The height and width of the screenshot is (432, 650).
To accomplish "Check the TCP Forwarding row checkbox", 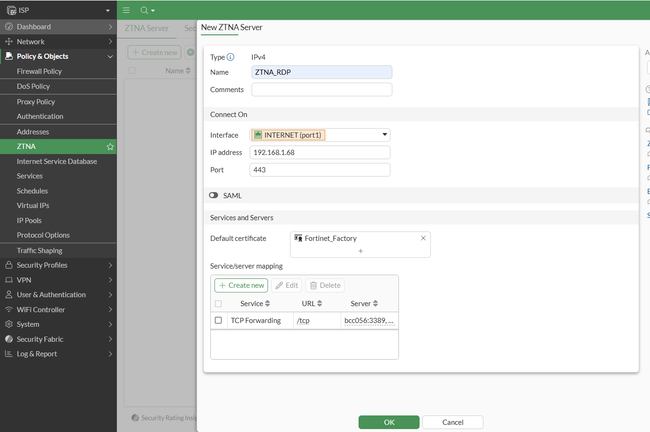I will click(x=218, y=320).
